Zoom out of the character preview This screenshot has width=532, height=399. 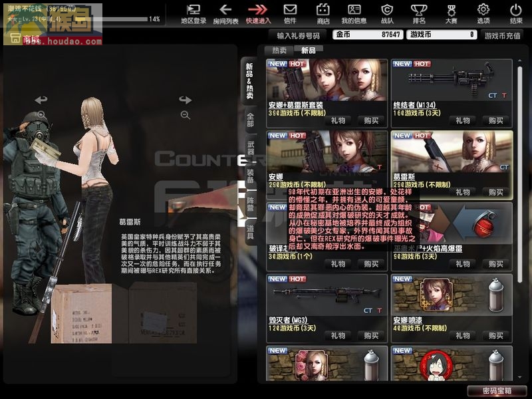point(186,115)
